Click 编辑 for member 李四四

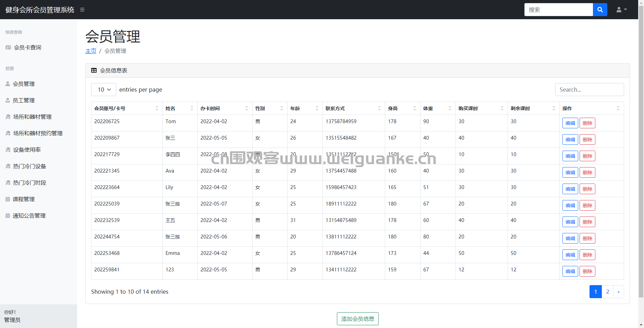tap(570, 156)
